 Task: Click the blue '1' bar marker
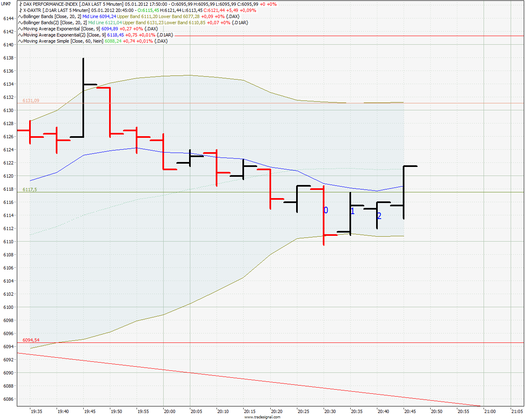click(352, 211)
